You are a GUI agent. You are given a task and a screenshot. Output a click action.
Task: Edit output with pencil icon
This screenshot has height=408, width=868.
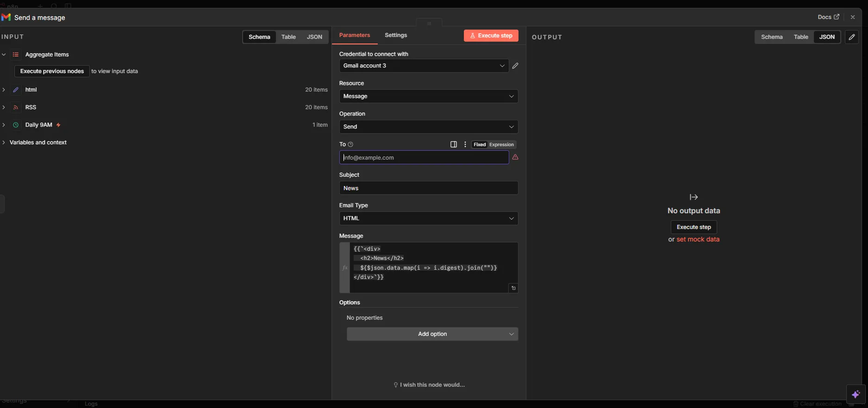click(x=852, y=37)
